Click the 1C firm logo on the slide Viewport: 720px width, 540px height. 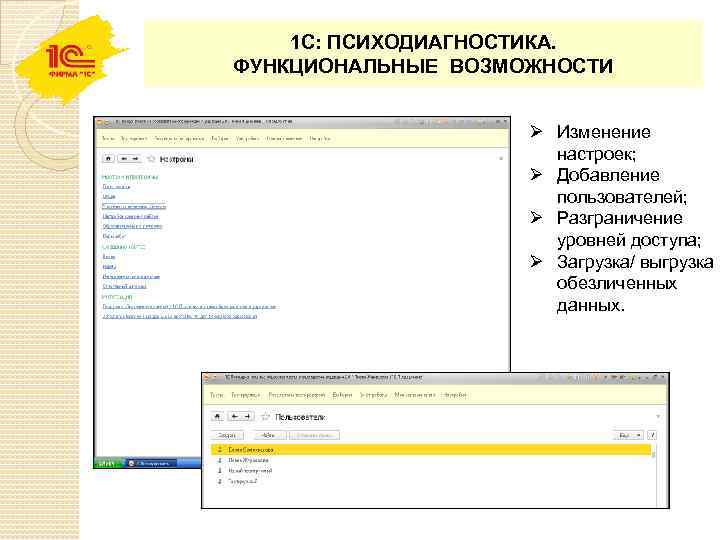pos(70,60)
